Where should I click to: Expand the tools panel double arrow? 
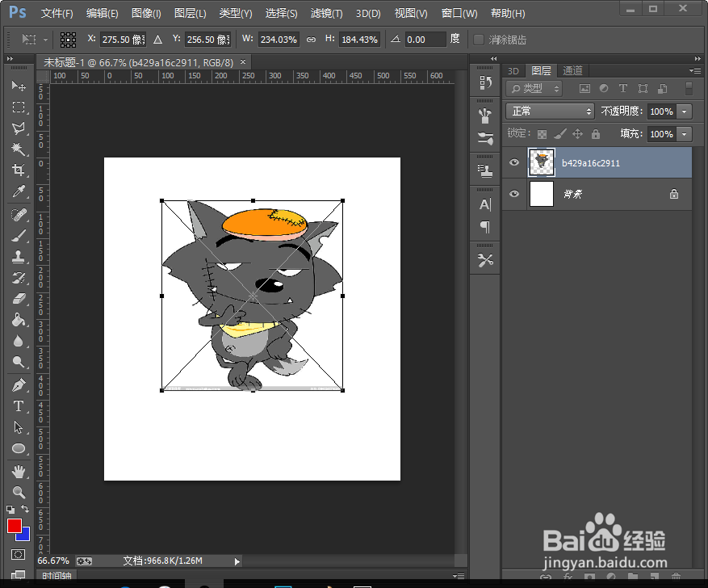pos(10,59)
